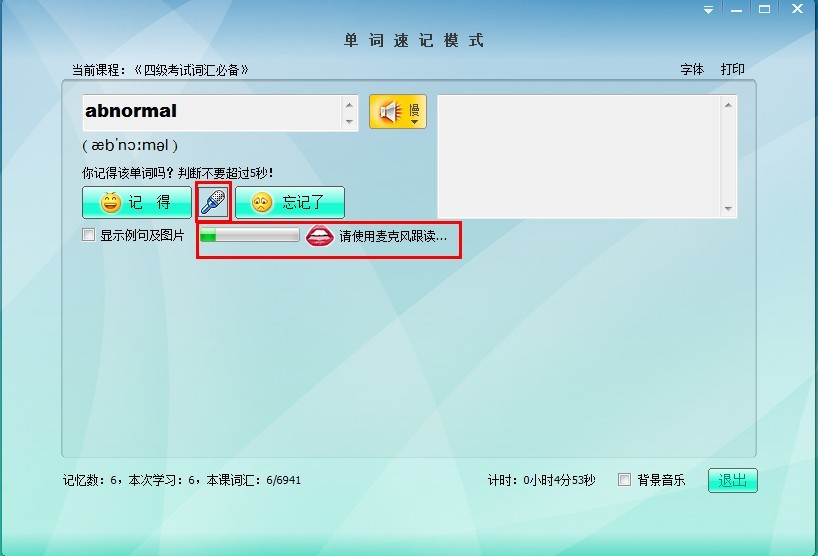Minimize the word memorization window
This screenshot has width=818, height=556.
pyautogui.click(x=737, y=9)
